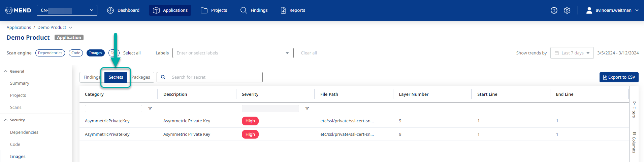Click the Severity column filter icon
Viewport: 644px width, 162px height.
point(307,109)
